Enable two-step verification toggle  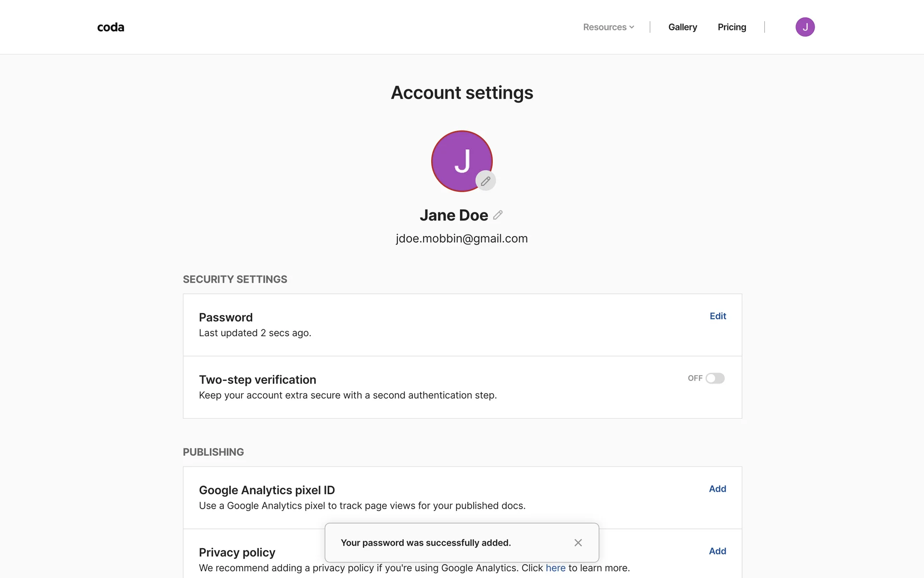click(715, 378)
